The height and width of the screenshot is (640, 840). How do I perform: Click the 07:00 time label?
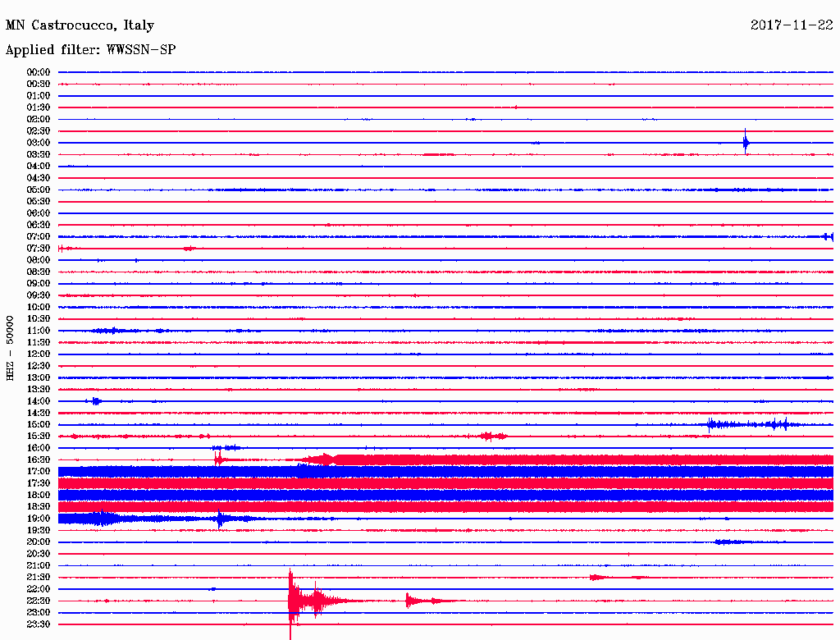39,236
